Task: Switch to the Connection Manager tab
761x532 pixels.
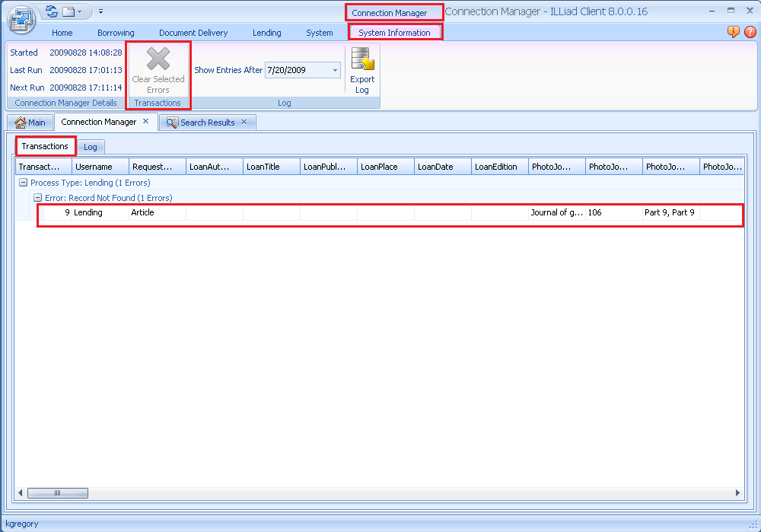Action: click(100, 122)
